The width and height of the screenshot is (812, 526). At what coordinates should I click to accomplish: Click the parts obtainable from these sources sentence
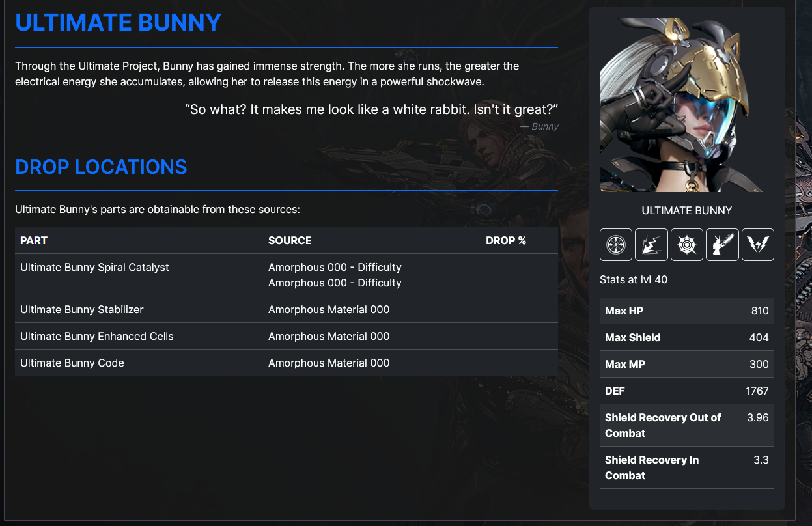click(x=157, y=210)
